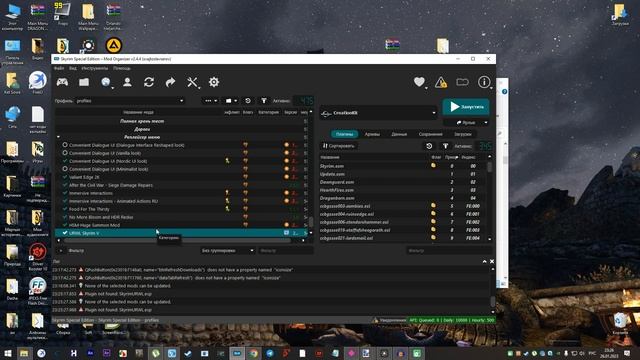
Task: Open the profile selection dropdown
Action: 130,101
